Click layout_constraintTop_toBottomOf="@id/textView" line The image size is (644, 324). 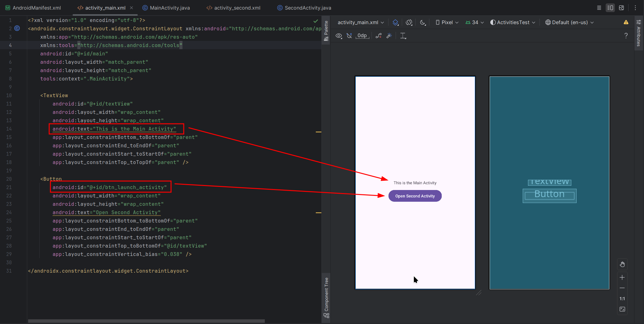tap(130, 246)
